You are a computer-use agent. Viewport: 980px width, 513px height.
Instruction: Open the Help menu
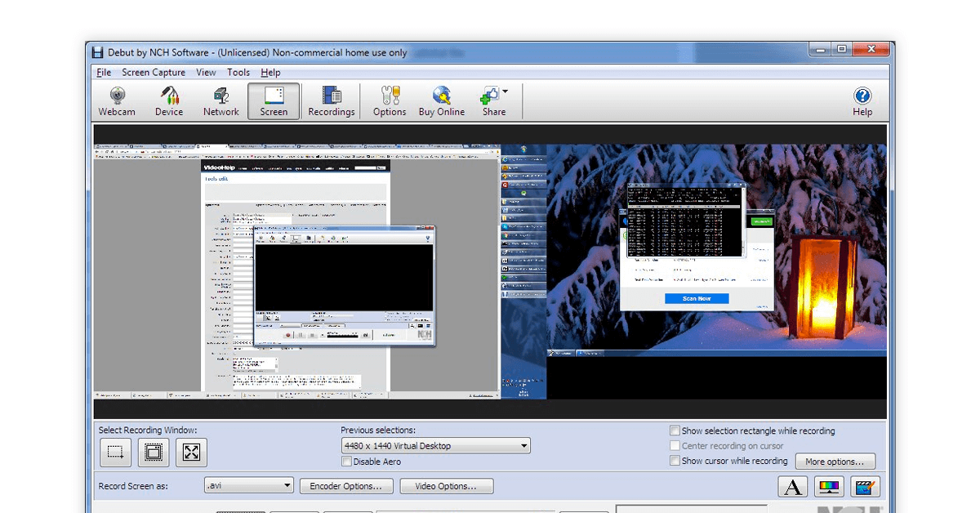click(270, 73)
